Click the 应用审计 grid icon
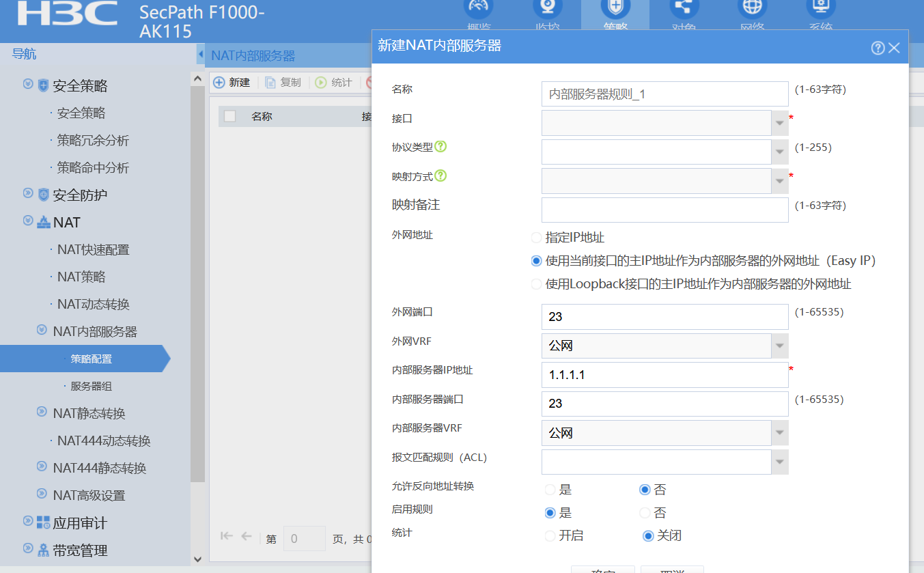Image resolution: width=924 pixels, height=573 pixels. 44,522
